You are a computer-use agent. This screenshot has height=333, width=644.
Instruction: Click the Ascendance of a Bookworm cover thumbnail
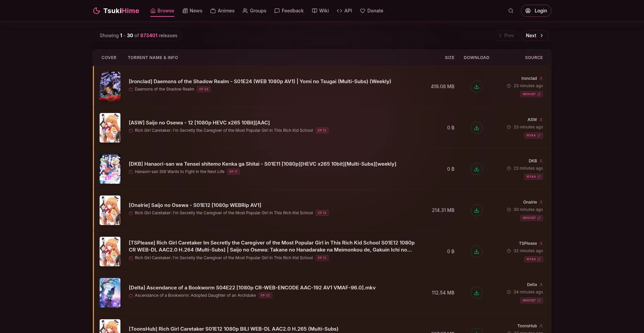pos(110,293)
